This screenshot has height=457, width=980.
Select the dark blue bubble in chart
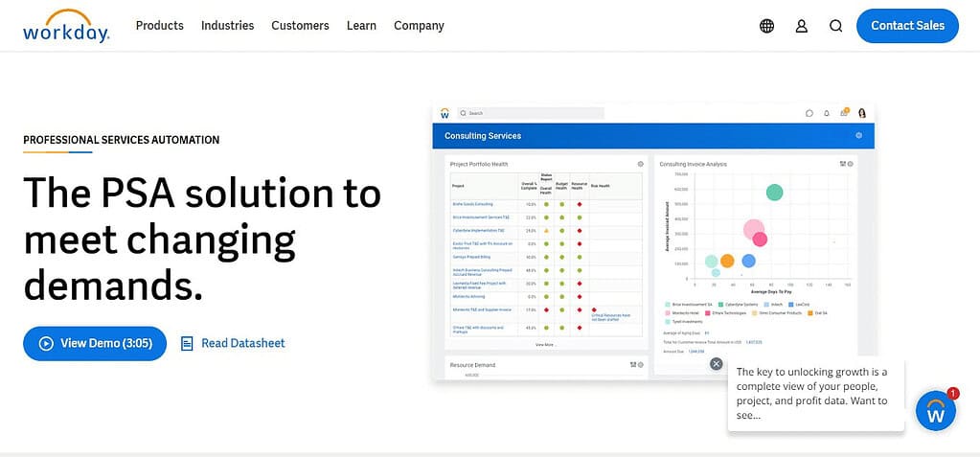point(748,262)
